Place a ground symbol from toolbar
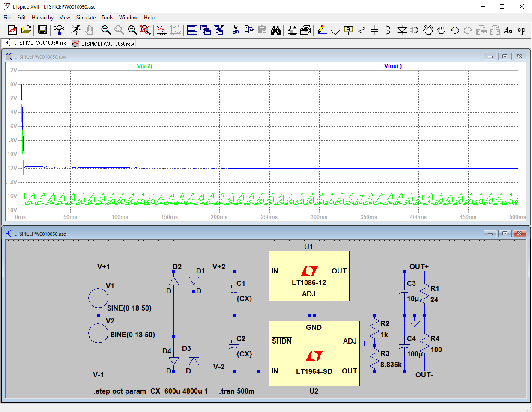Viewport: 532px width, 412px height. pos(335,30)
